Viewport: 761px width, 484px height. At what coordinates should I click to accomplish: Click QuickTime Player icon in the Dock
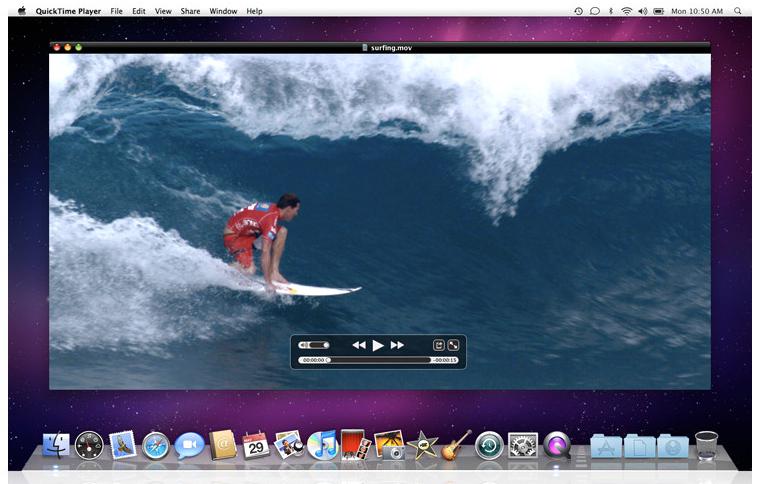click(x=556, y=445)
